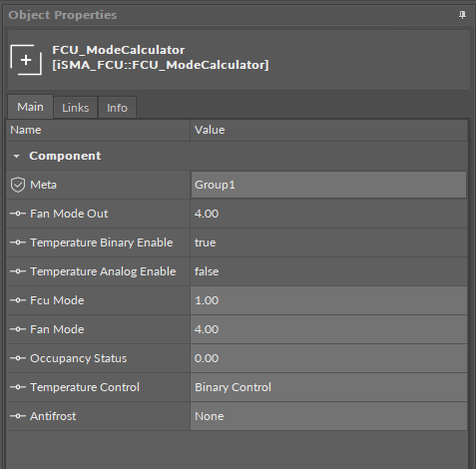Click the slot icon beside Temperature Binary Enable

[18, 242]
